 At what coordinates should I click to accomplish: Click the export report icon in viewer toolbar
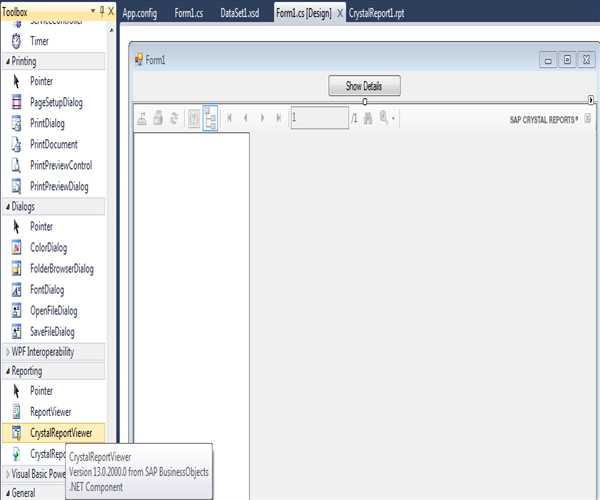pyautogui.click(x=143, y=118)
